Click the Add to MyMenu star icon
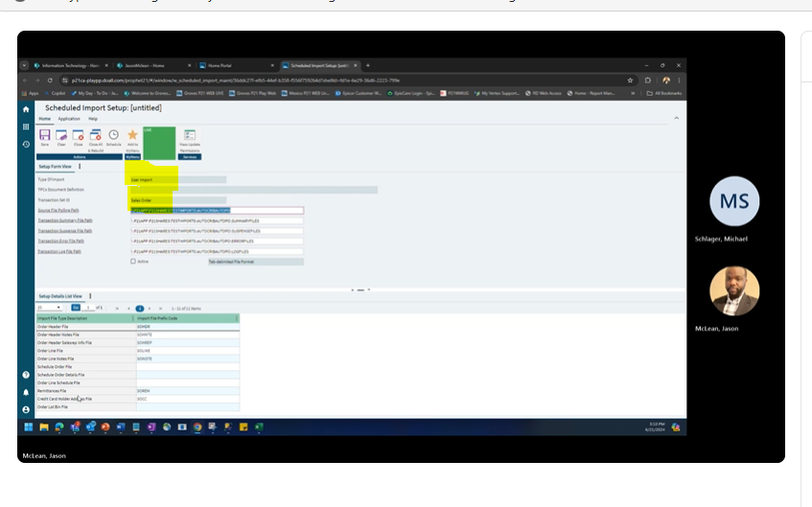This screenshot has width=812, height=507. point(132,137)
